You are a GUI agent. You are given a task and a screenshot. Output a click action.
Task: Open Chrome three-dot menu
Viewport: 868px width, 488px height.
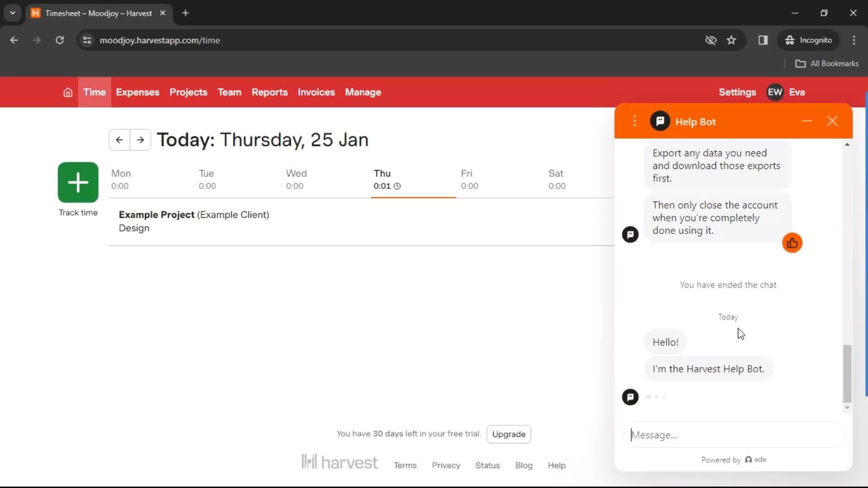pos(854,40)
